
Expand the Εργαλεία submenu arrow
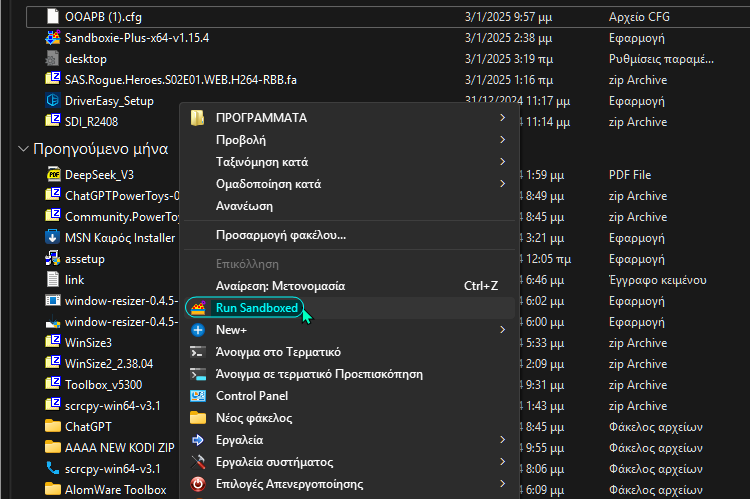[x=502, y=440]
